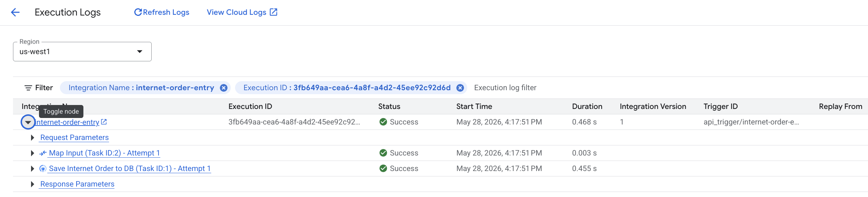Screen dimensions: 868x197
Task: Click the Filter label text
Action: [44, 88]
